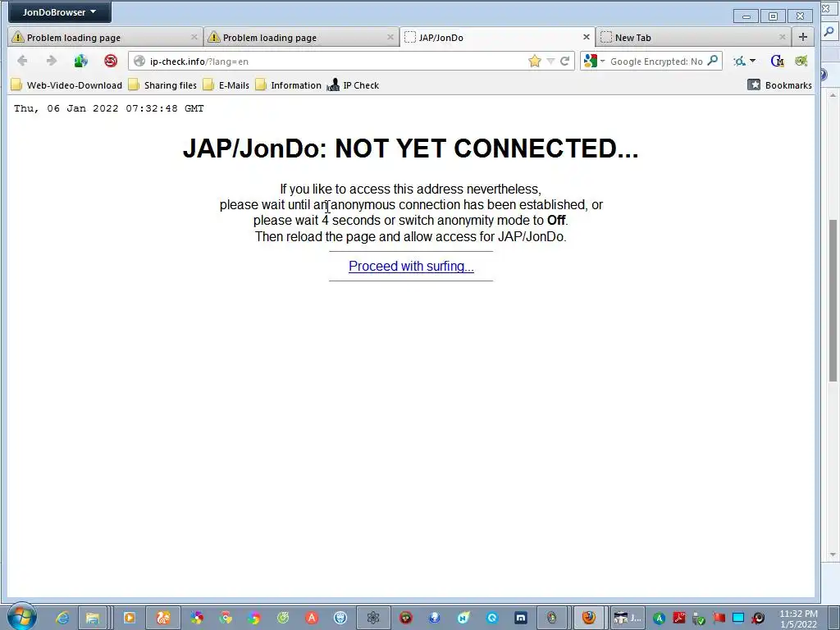The image size is (840, 630).
Task: Switch to the New Tab tab
Action: 693,38
